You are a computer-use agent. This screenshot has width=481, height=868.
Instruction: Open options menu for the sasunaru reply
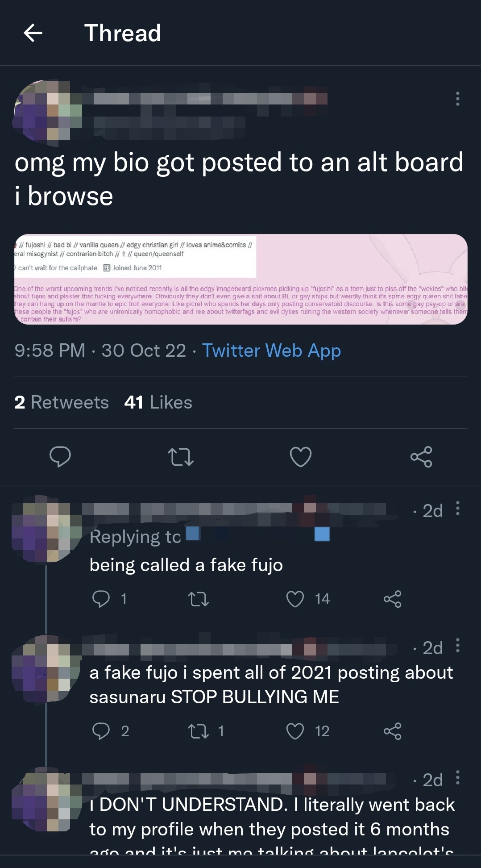[x=457, y=646]
